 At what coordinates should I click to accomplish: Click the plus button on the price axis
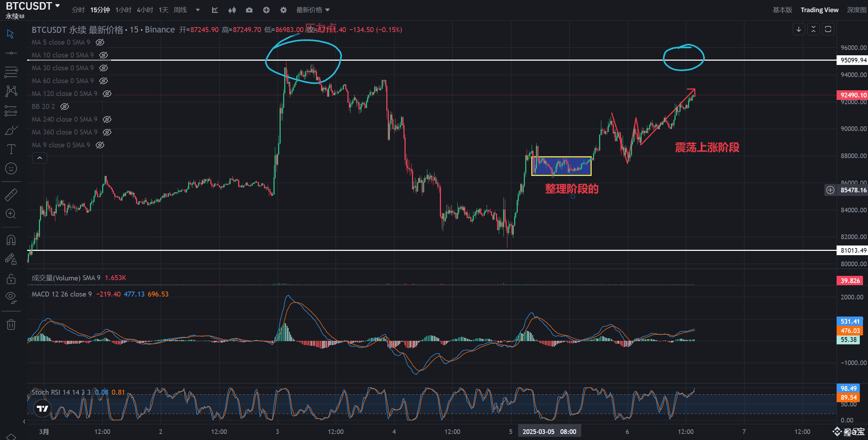tap(830, 190)
